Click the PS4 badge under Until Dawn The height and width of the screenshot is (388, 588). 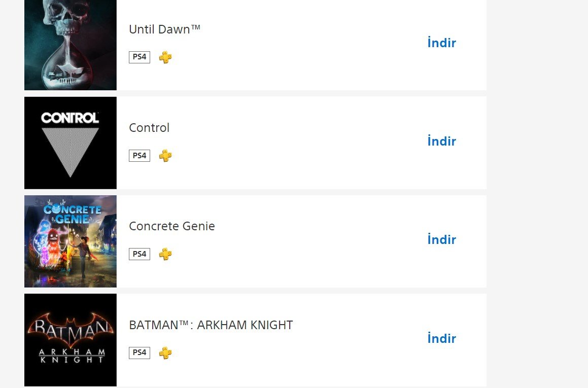140,57
